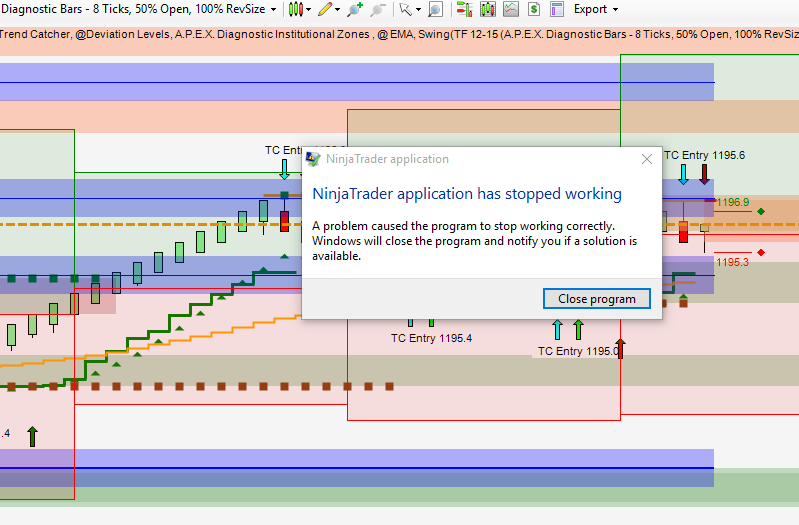Screen dimensions: 799x525
Task: Toggle the Chart Trader icon
Action: [464, 9]
